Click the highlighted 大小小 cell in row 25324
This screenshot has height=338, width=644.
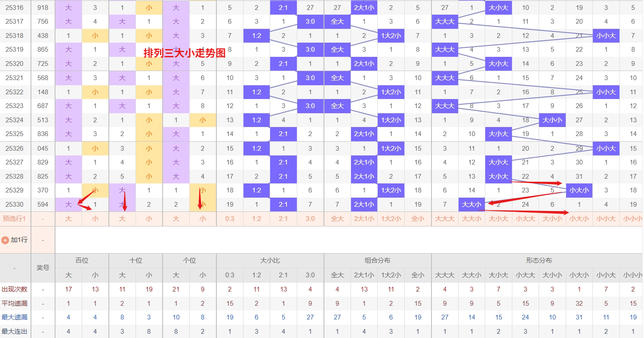(552, 120)
